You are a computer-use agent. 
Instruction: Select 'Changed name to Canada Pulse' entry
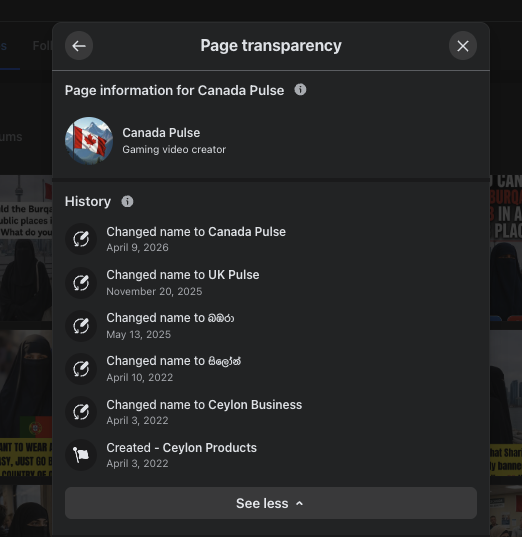click(x=196, y=232)
